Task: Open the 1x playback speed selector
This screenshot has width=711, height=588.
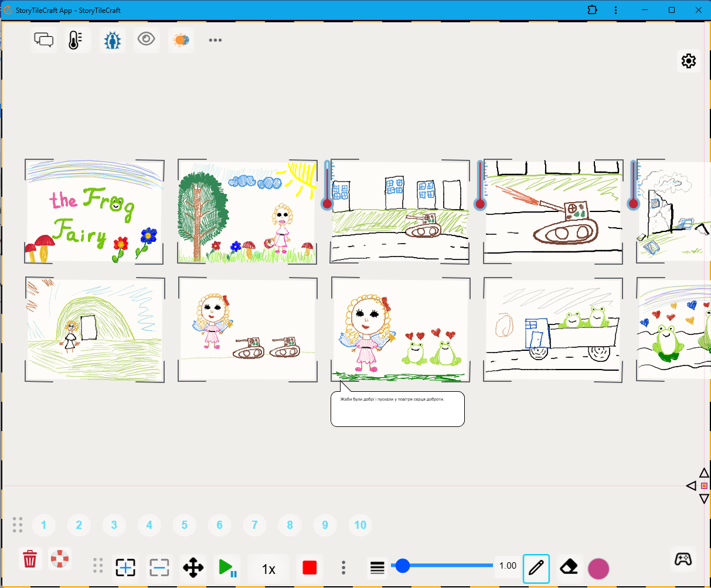Action: click(x=268, y=569)
